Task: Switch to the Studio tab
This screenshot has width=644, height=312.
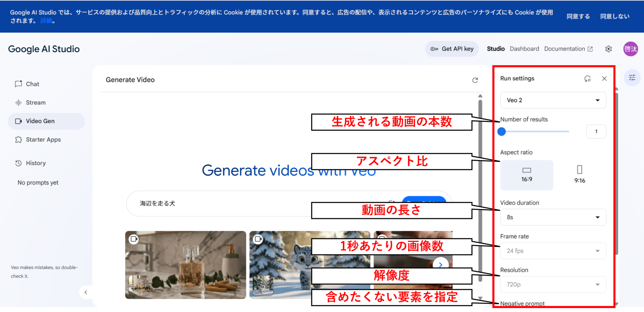Action: click(x=496, y=49)
